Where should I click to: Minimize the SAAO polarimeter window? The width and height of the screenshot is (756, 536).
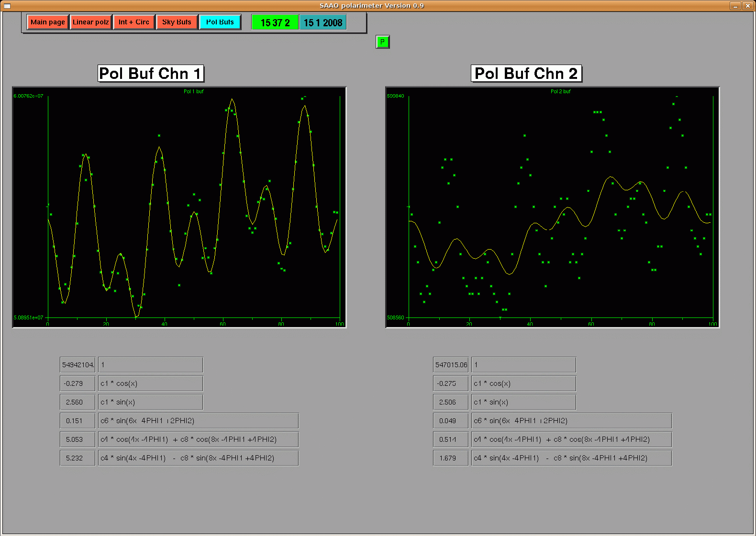pyautogui.click(x=735, y=6)
